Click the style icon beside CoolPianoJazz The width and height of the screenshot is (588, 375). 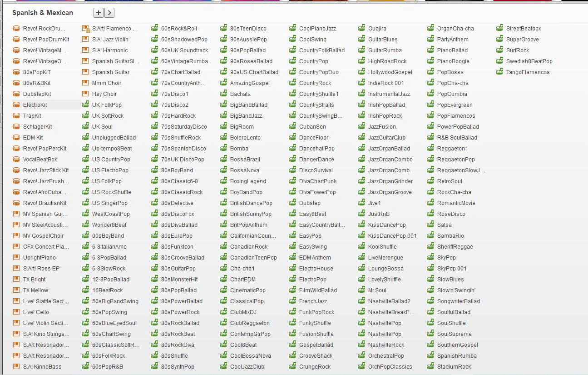[x=292, y=29]
